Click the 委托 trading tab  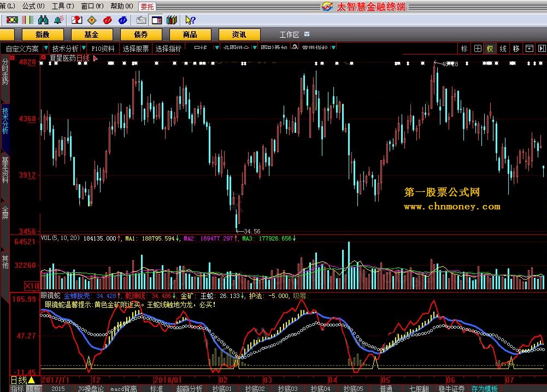coord(147,7)
